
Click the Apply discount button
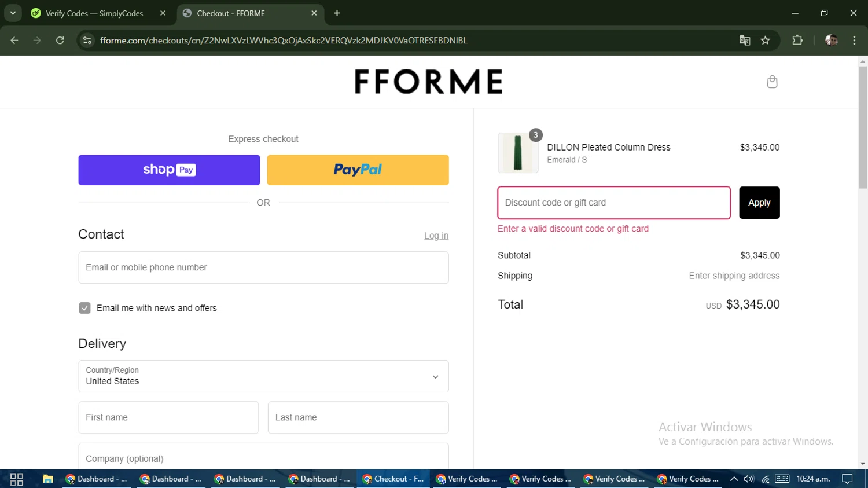pos(759,203)
